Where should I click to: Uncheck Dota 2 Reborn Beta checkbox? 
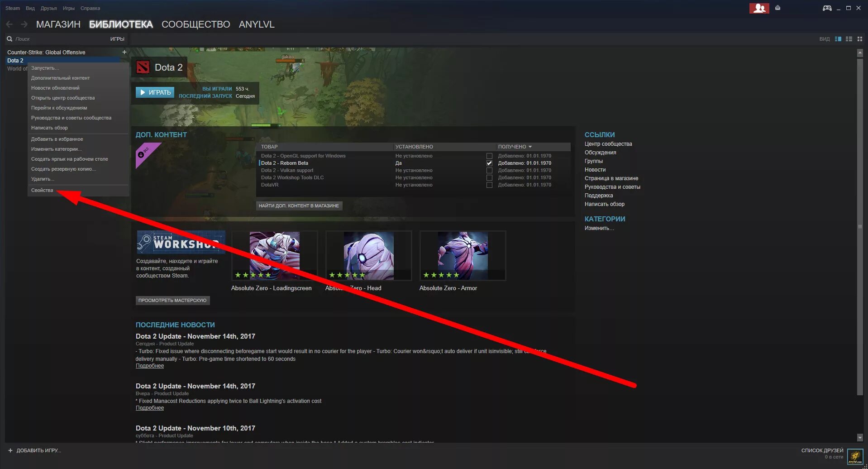click(x=489, y=163)
